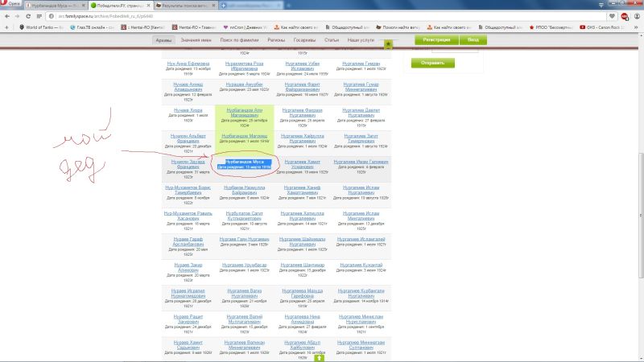The width and height of the screenshot is (644, 362).
Task: Open the Нургалиев Имам Галиевич link
Action: coord(361,162)
